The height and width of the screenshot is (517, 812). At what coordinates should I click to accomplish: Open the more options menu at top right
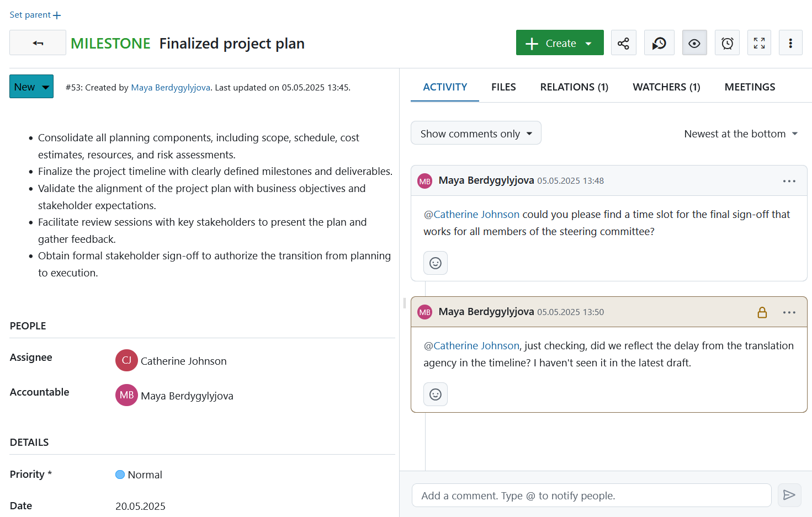[x=790, y=42]
